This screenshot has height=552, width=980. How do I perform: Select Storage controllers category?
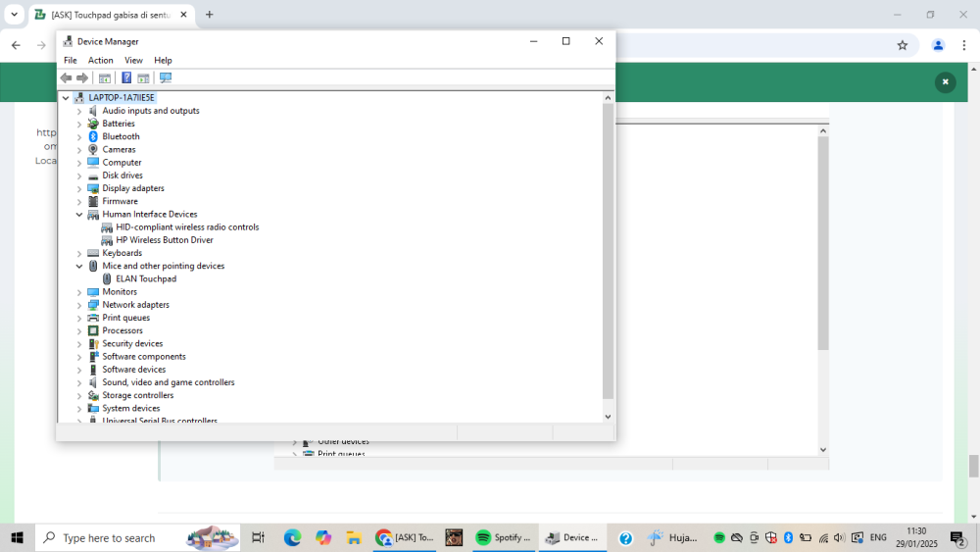(137, 395)
